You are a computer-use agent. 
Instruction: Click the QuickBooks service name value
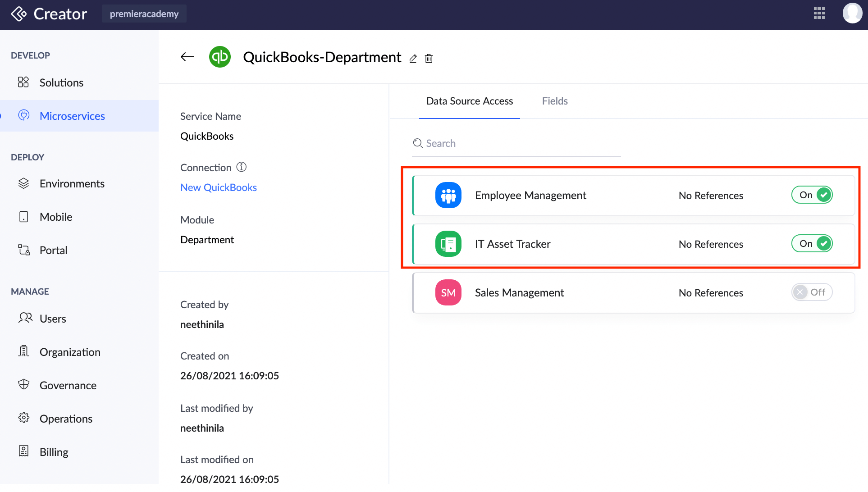(207, 136)
